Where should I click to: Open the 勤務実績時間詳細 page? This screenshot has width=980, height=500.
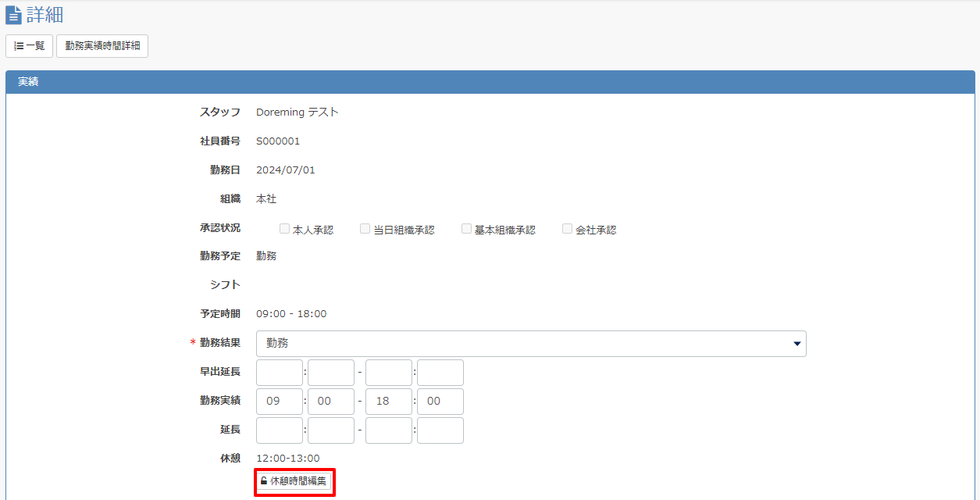coord(102,46)
